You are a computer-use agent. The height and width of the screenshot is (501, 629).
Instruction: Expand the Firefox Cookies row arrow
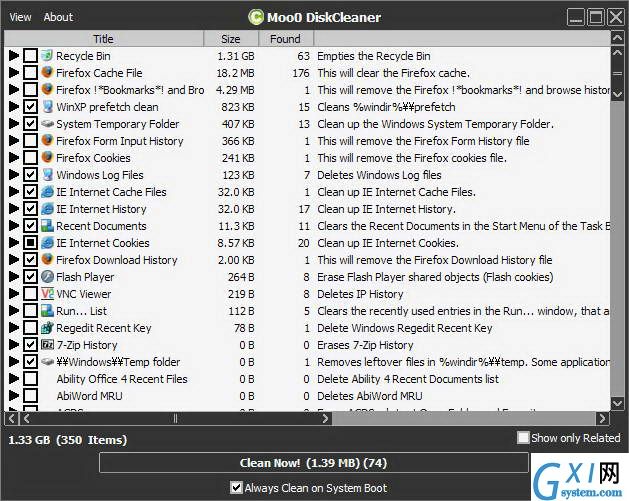(14, 157)
